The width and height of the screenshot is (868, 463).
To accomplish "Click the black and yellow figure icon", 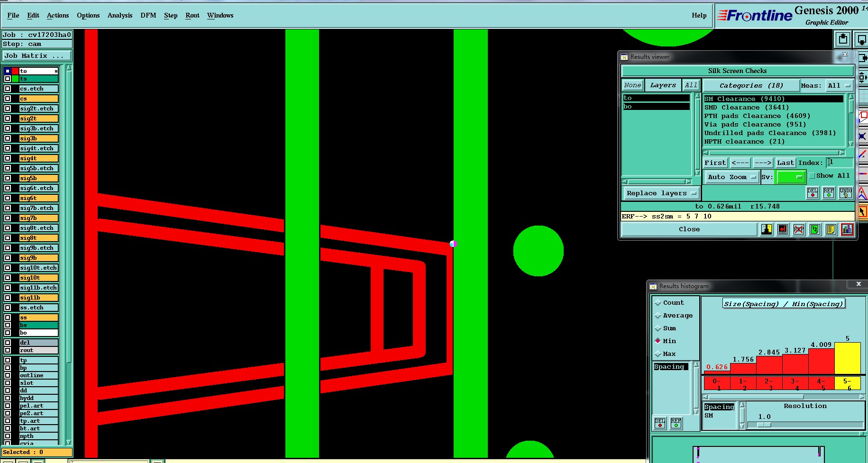I will (767, 229).
